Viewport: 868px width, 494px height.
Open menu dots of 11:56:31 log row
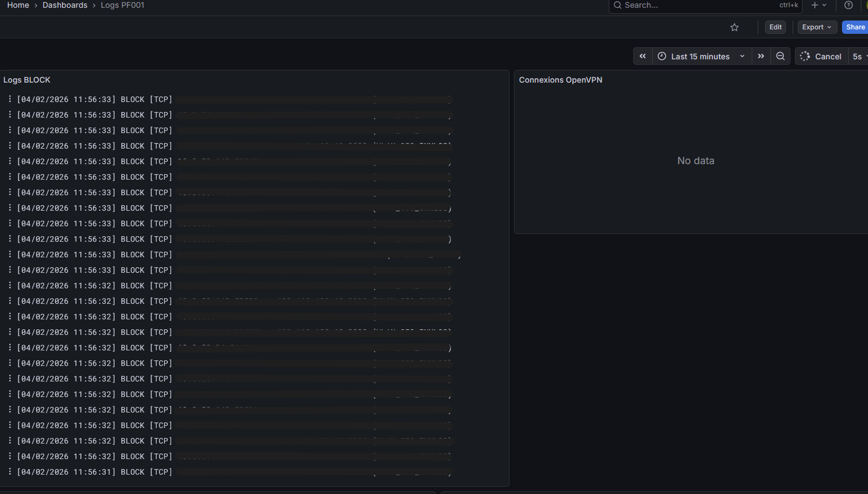10,471
